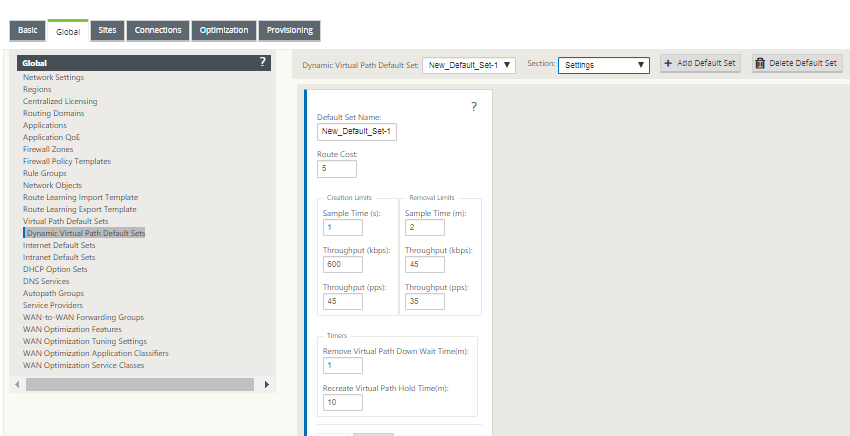Viewport: 850px width, 436px height.
Task: Open Firewall Policy Templates section
Action: (x=67, y=161)
